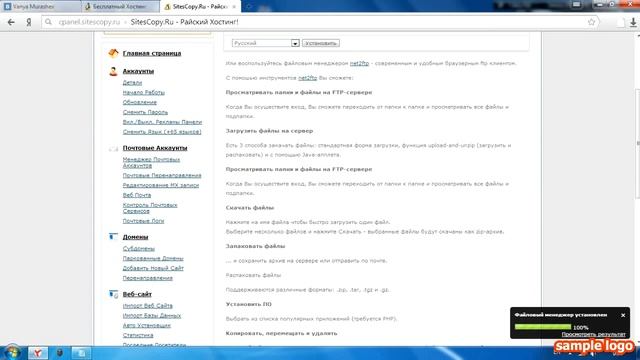Open the Веб Почта link
Viewport: 640px width, 360px height.
coord(137,195)
